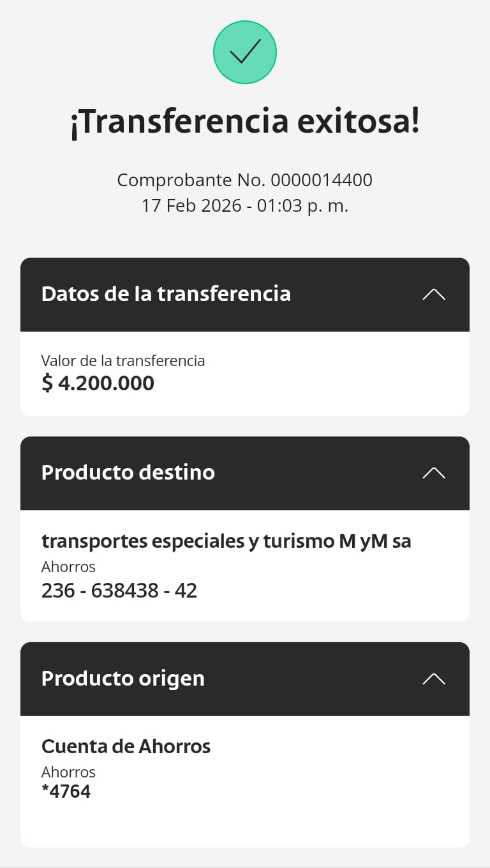This screenshot has height=868, width=490.
Task: Select the amount $ 4.200.000
Action: coord(98,383)
